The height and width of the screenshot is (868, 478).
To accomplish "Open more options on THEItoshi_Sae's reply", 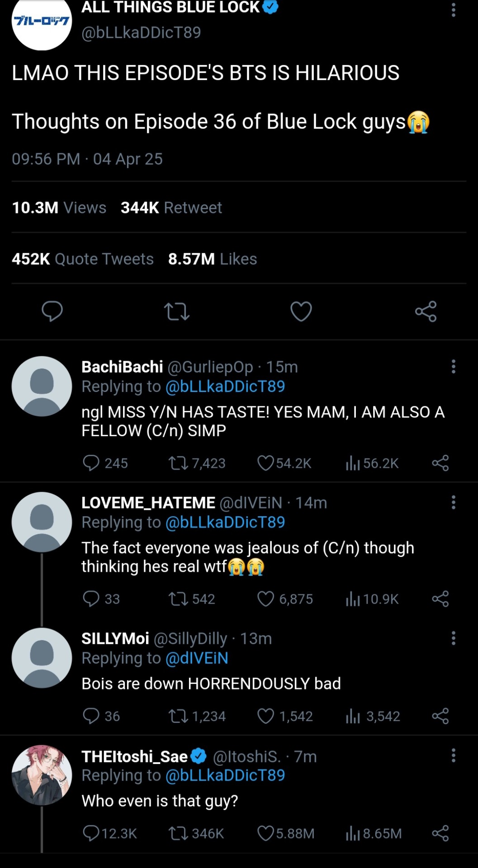I will [x=453, y=755].
